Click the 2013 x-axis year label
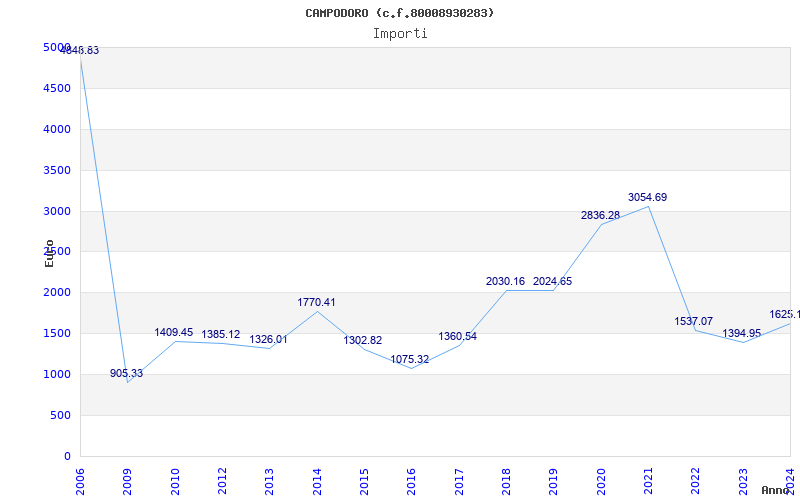The image size is (800, 500). pos(269,481)
